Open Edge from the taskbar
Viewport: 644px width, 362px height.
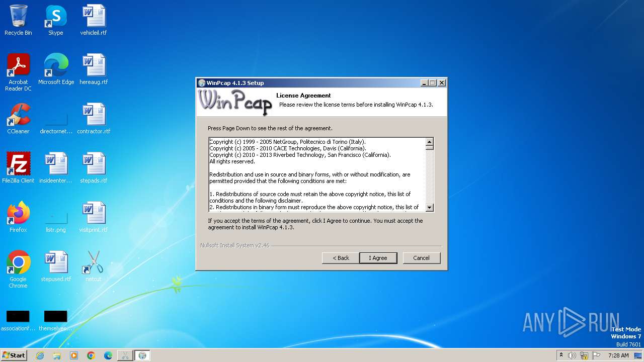108,355
